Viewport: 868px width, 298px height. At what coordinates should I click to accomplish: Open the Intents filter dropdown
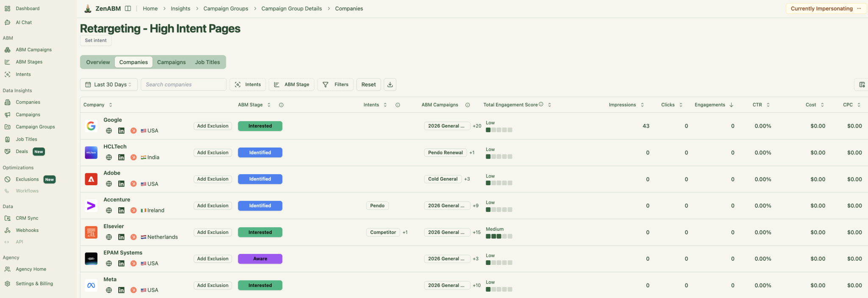coord(248,84)
